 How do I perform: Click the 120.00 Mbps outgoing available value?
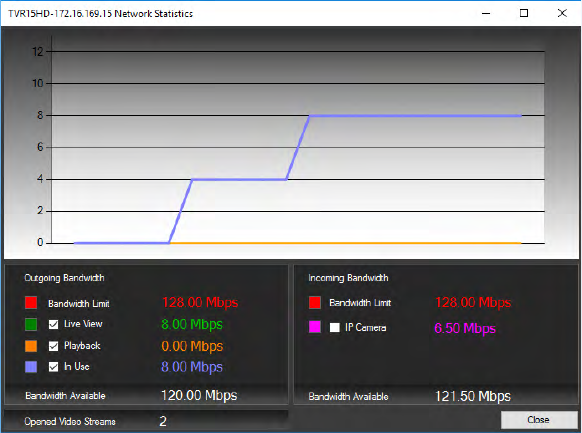[199, 395]
